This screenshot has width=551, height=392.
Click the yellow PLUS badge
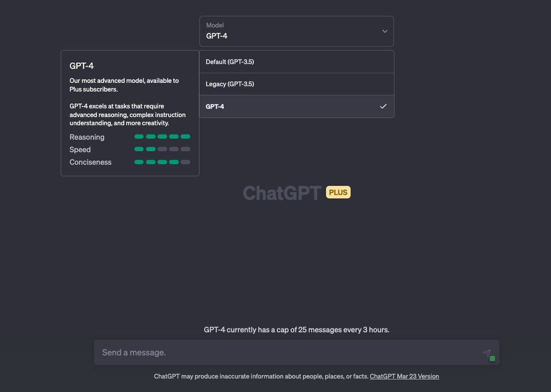pyautogui.click(x=338, y=192)
